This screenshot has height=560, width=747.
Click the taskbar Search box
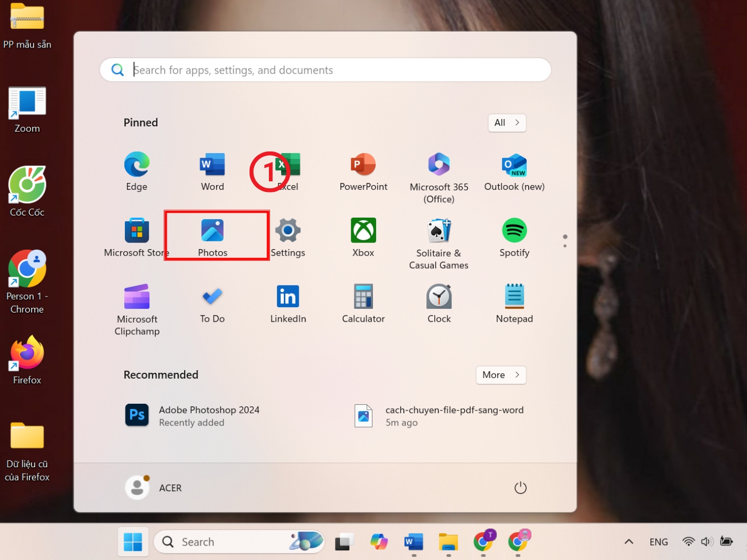(x=239, y=542)
